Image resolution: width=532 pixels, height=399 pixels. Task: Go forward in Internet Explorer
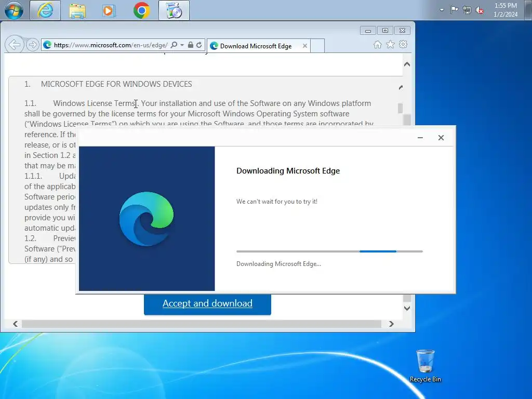click(x=33, y=45)
